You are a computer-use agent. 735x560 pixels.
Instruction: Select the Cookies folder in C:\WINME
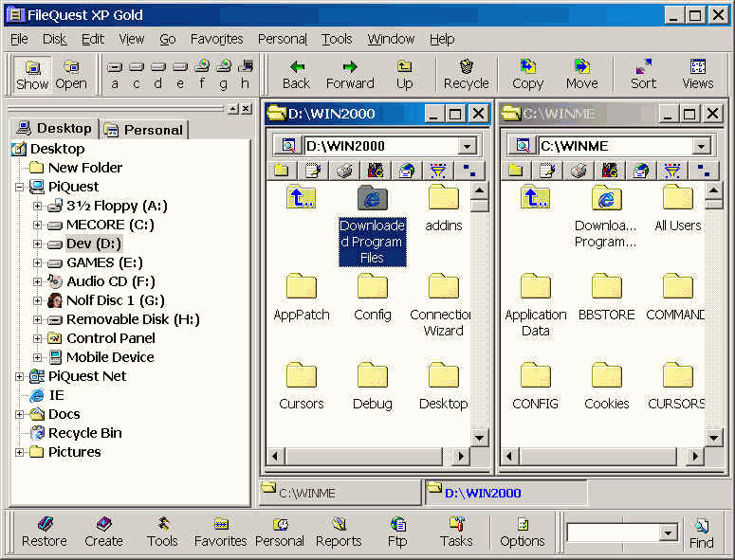coord(607,387)
